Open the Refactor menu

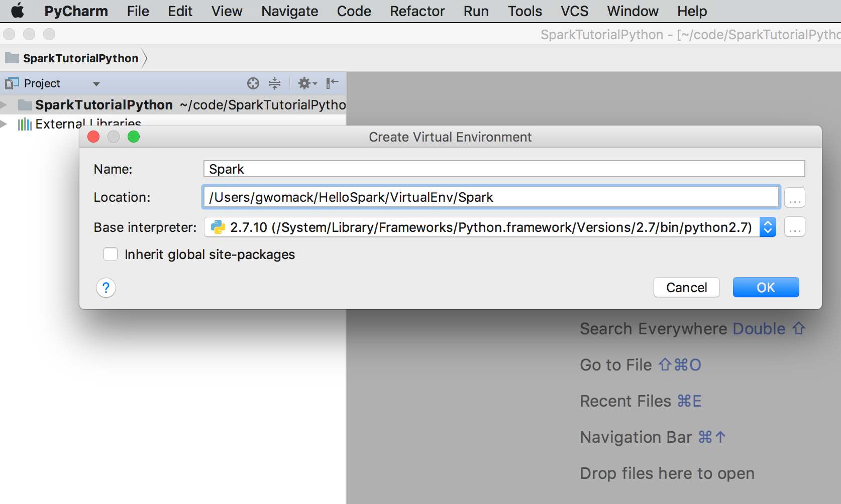click(417, 11)
